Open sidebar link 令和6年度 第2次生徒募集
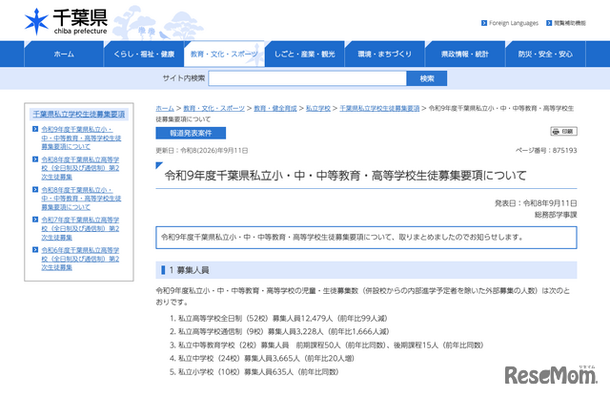This screenshot has height=400, width=610. [81, 259]
